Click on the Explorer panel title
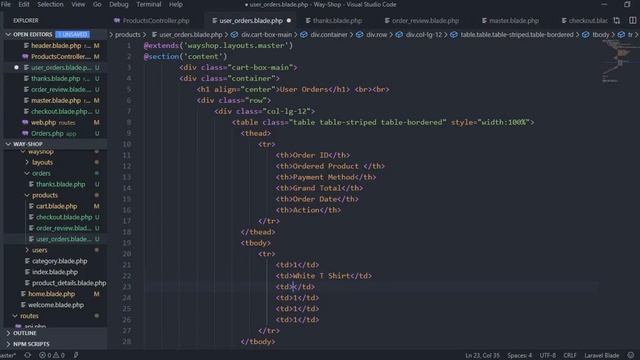 (x=26, y=20)
